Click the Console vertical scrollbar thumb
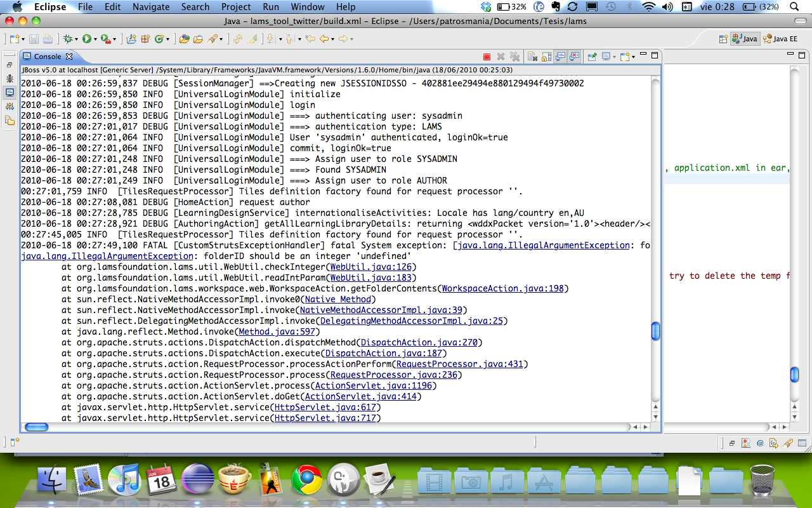Screen dimensions: 812x508 point(655,331)
